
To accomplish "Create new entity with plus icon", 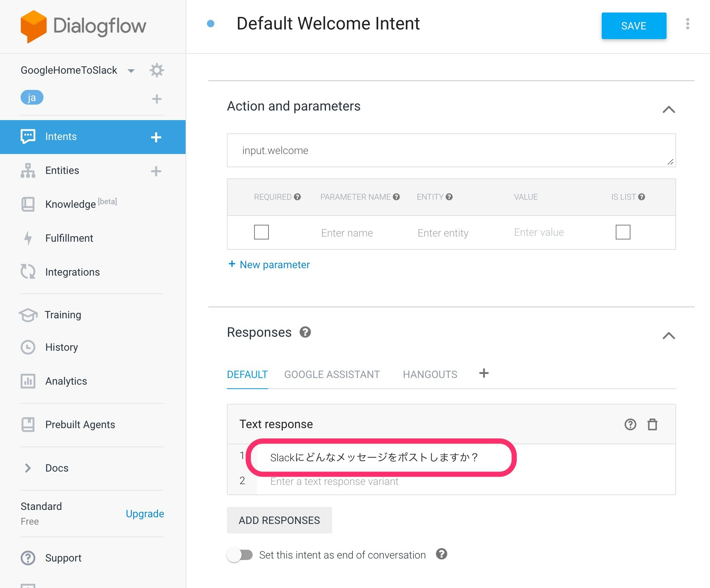I will 156,171.
